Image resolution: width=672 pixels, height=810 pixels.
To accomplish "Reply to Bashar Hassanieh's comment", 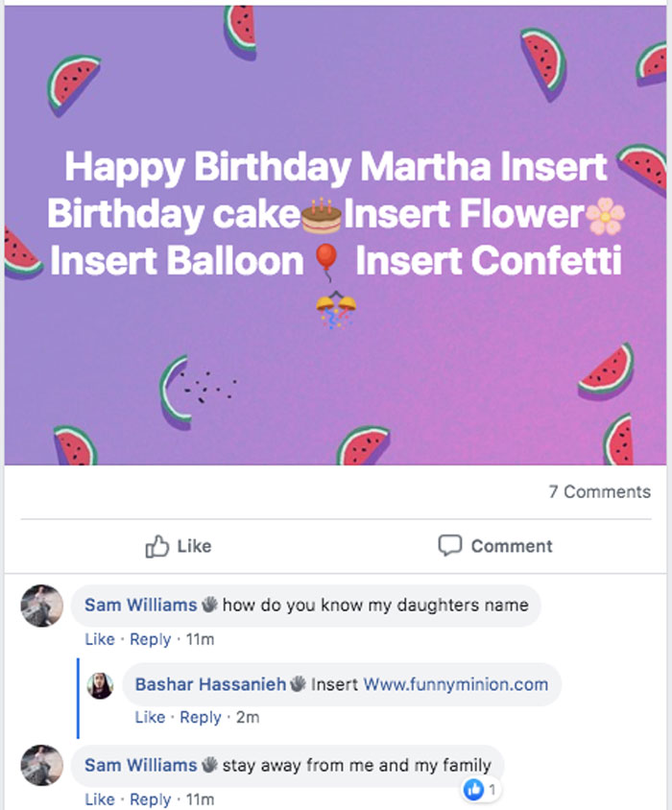I will pos(201,717).
